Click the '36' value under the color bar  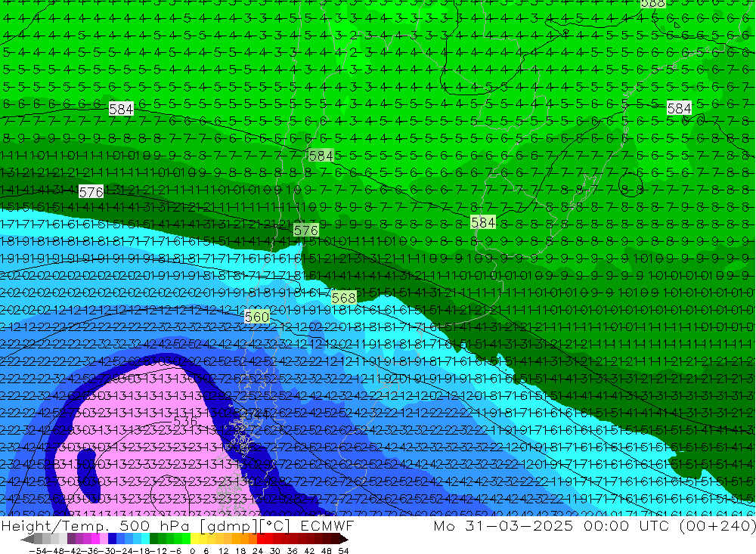point(292,551)
